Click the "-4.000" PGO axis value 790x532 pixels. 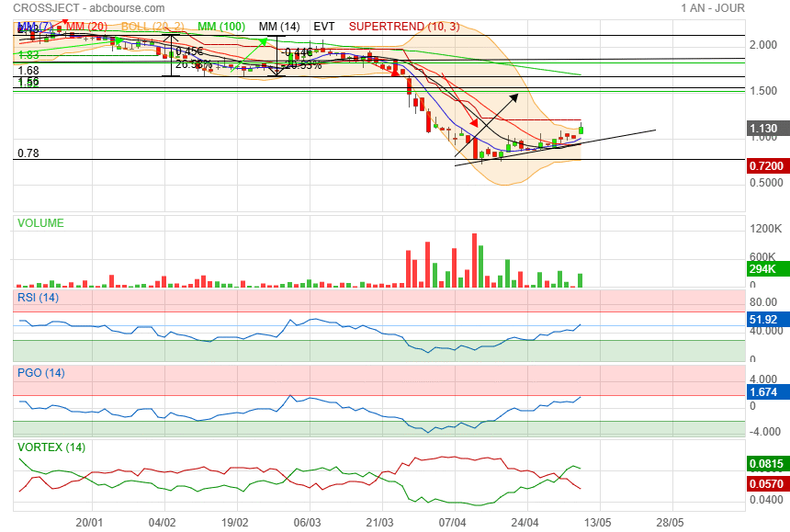click(765, 432)
